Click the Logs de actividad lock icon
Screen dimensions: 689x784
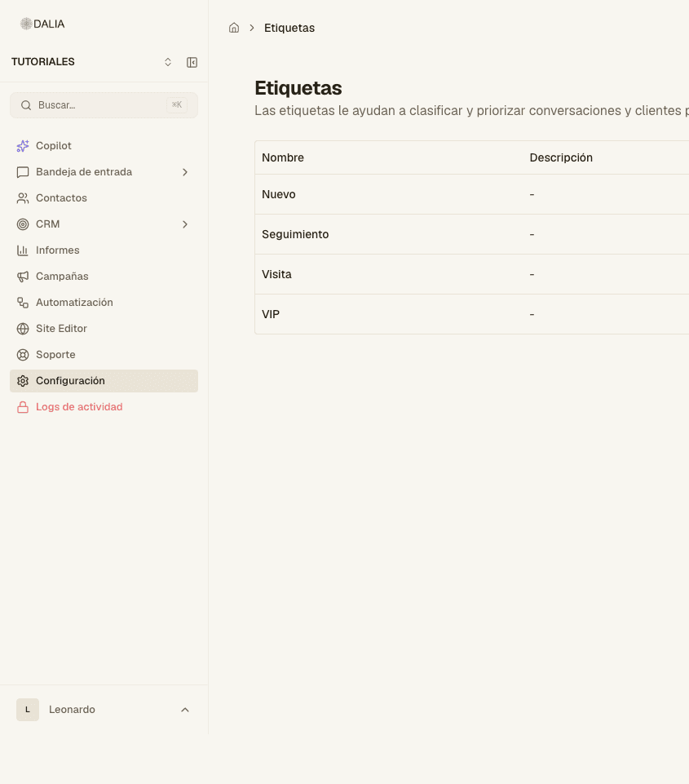(23, 407)
